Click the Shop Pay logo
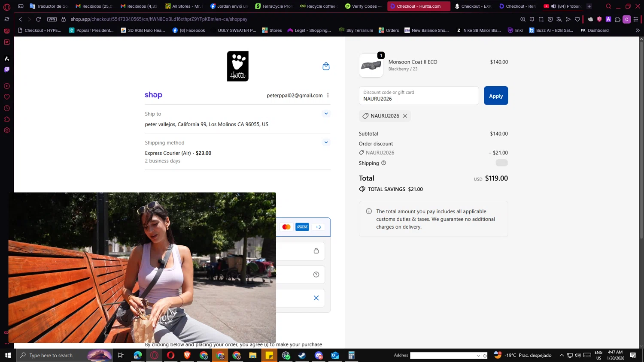644x362 pixels. (153, 95)
